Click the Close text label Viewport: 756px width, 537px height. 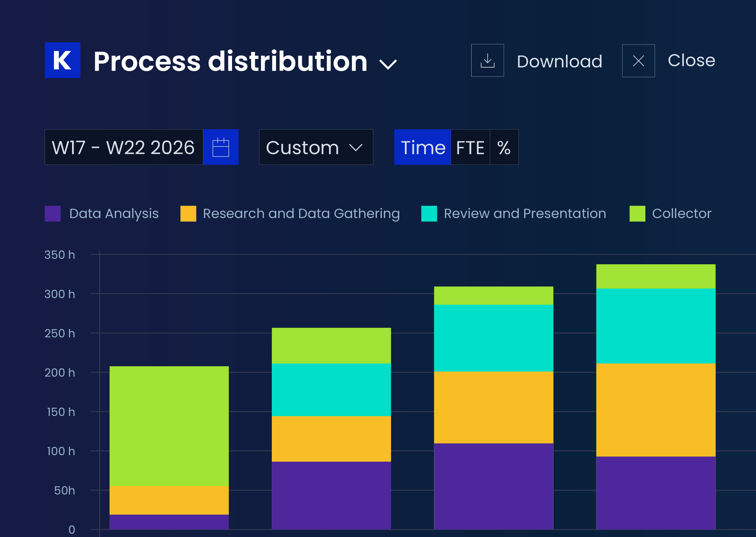pos(691,60)
